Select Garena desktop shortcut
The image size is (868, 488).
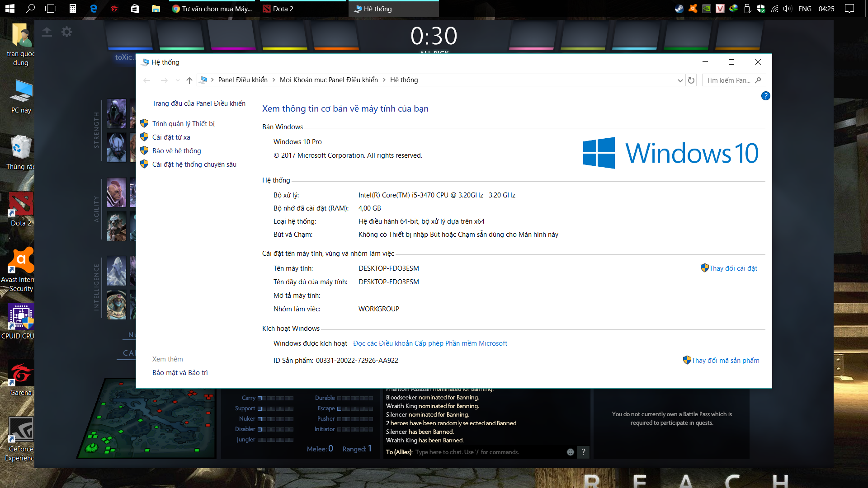click(x=21, y=378)
